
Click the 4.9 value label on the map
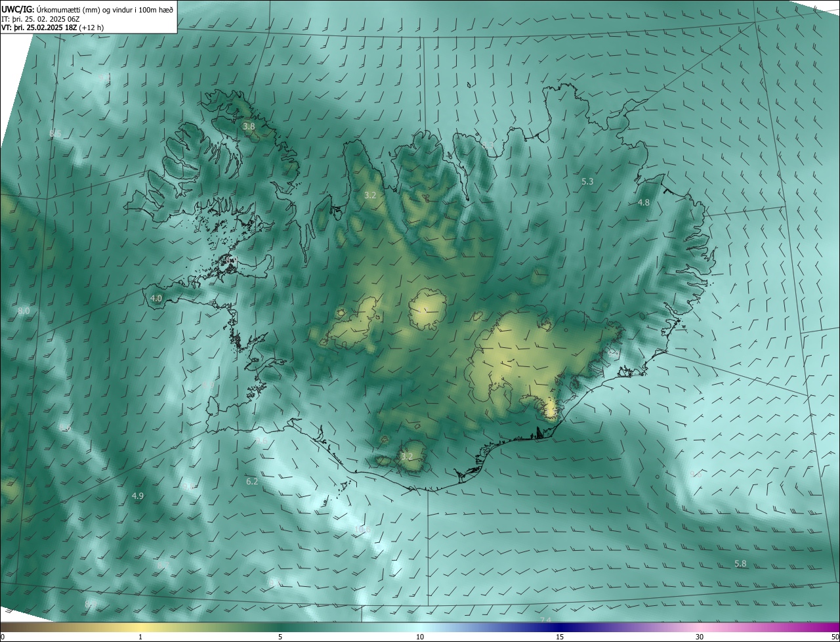click(137, 496)
